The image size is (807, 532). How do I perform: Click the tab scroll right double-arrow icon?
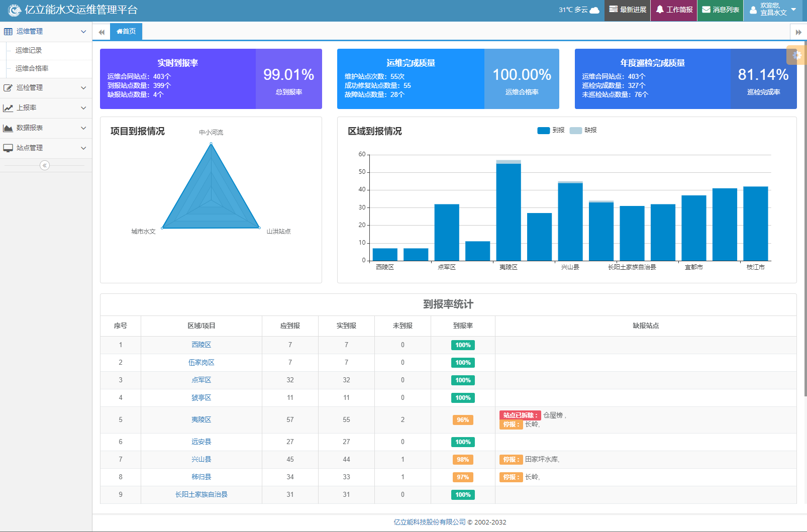click(798, 32)
